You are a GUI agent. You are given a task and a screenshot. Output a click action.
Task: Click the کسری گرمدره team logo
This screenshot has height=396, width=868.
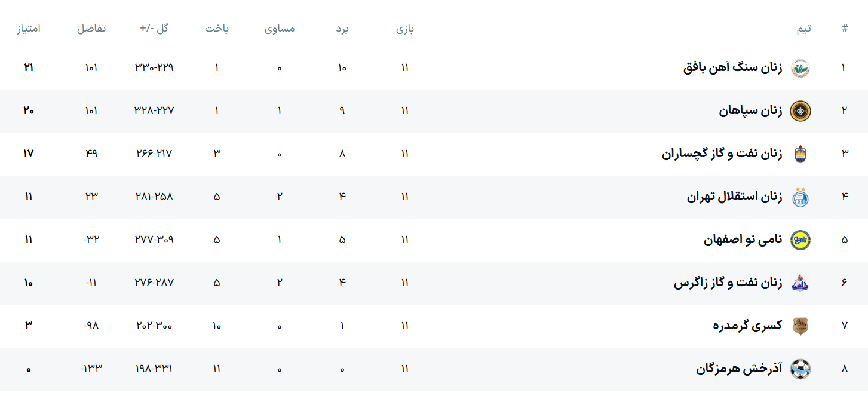pos(800,326)
